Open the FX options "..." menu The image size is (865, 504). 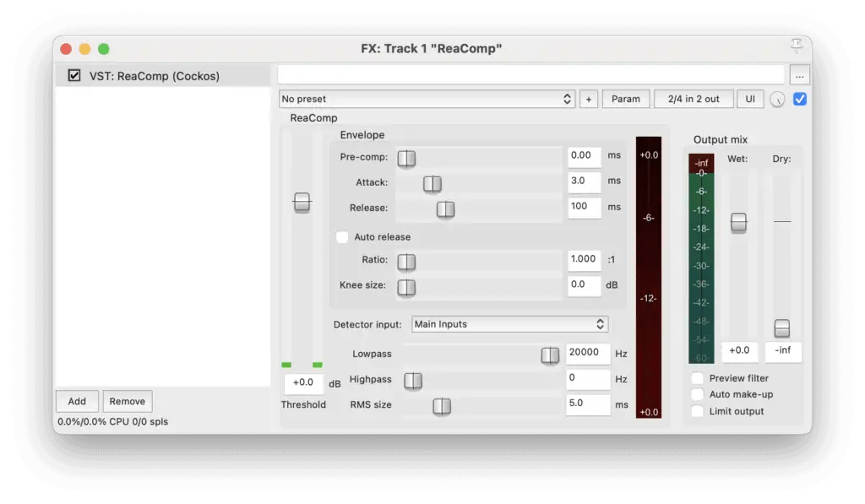pyautogui.click(x=799, y=74)
